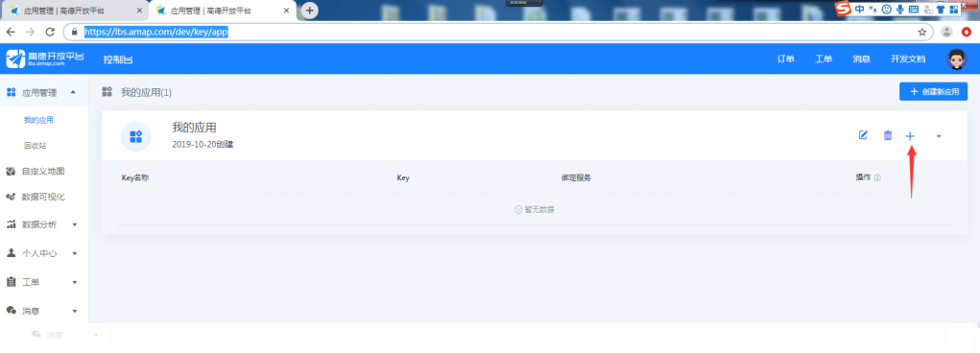Open 自定义地图 in the sidebar
Image resolution: width=980 pixels, height=353 pixels.
(x=43, y=171)
